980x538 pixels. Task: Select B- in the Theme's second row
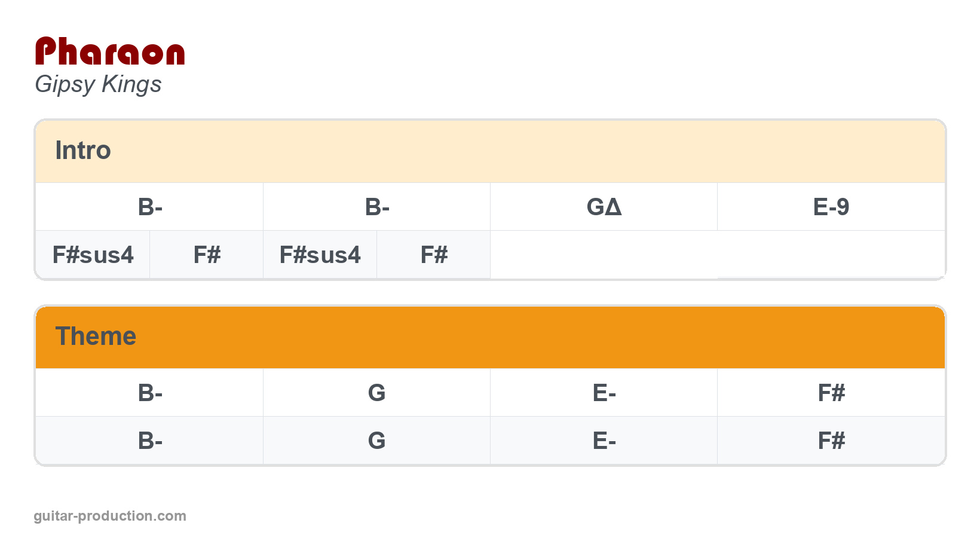tap(150, 441)
